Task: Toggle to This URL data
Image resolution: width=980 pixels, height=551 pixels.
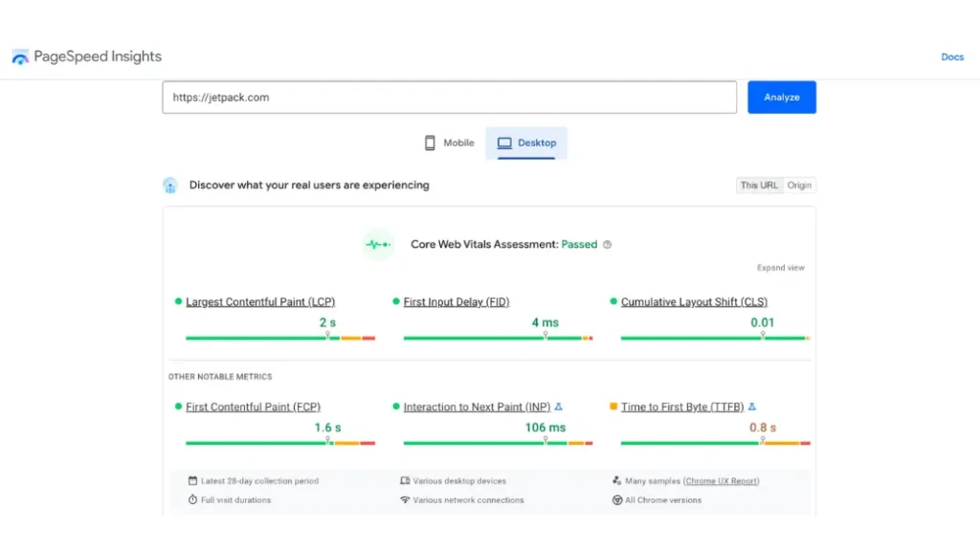Action: (759, 186)
